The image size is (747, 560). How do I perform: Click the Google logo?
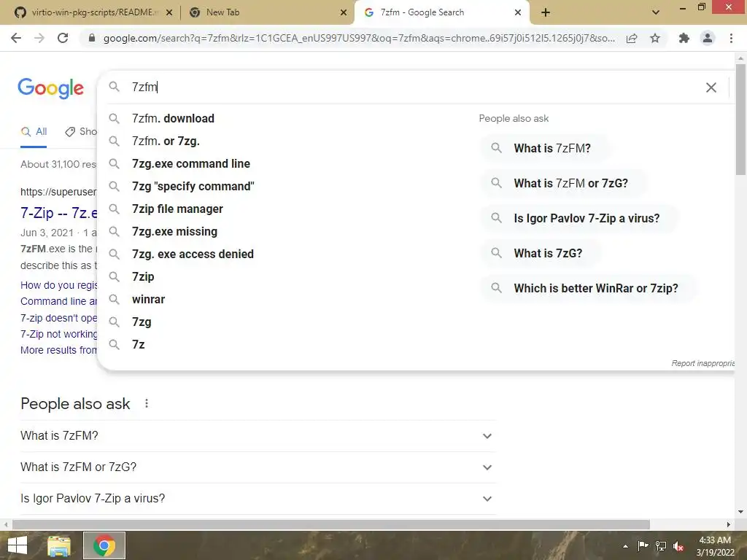click(50, 88)
